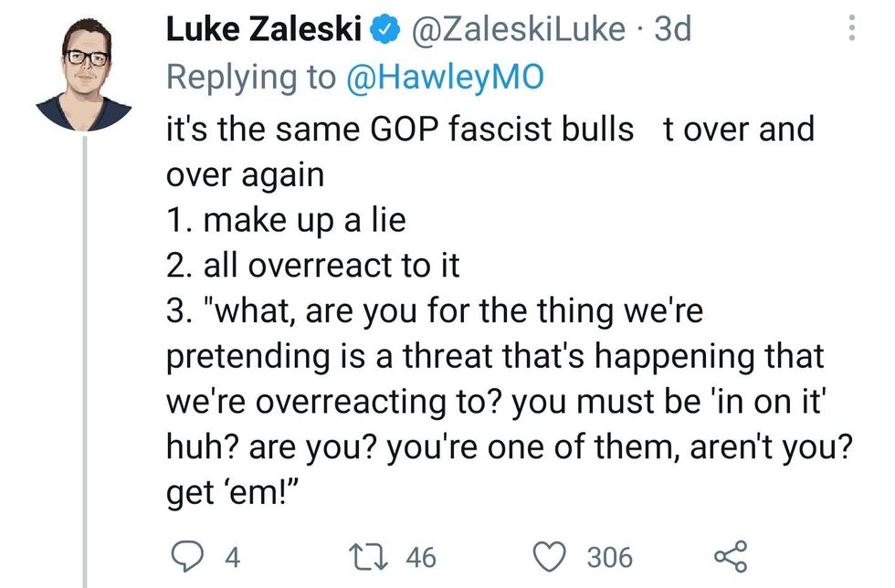Click the line "2. all overreact to it"
895x588 pixels.
(311, 266)
